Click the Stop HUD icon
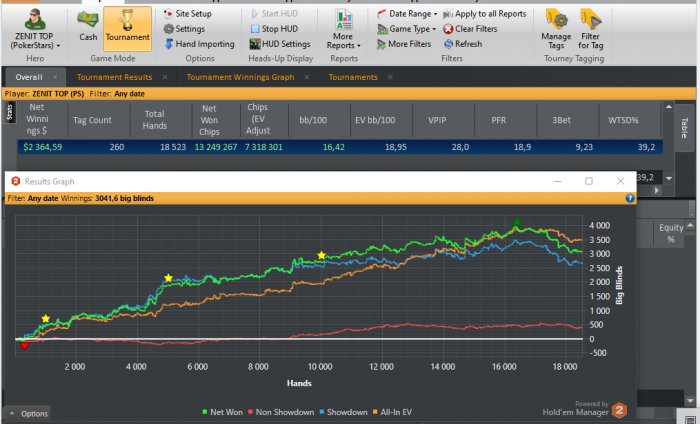The height and width of the screenshot is (424, 700). pyautogui.click(x=255, y=29)
